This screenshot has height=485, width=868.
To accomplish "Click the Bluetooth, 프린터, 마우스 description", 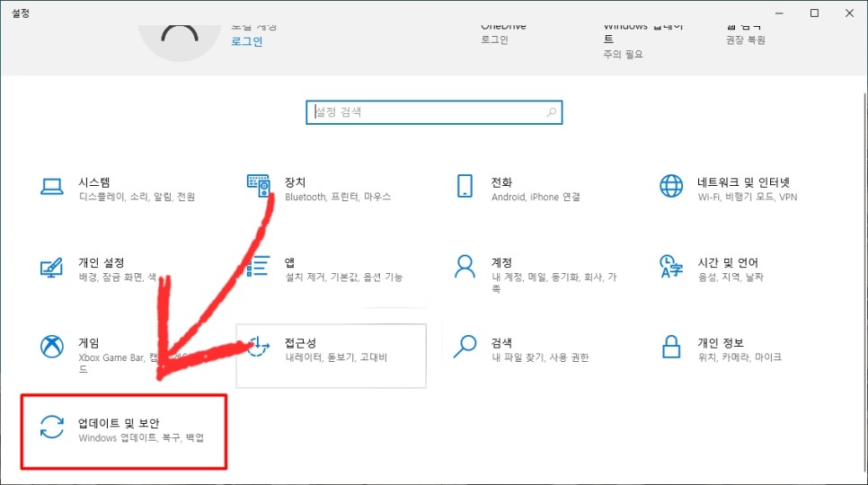I will pyautogui.click(x=338, y=197).
